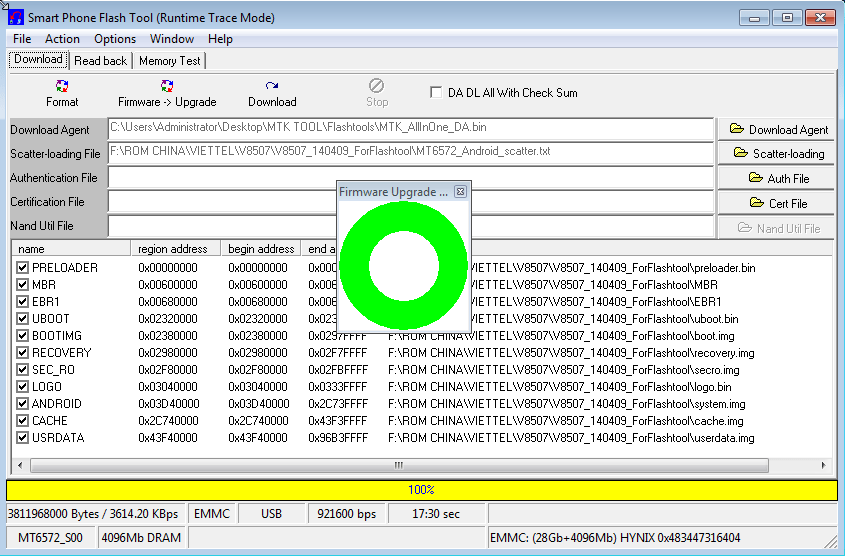Switch to the Memory Test tab
845x556 pixels.
click(x=169, y=61)
